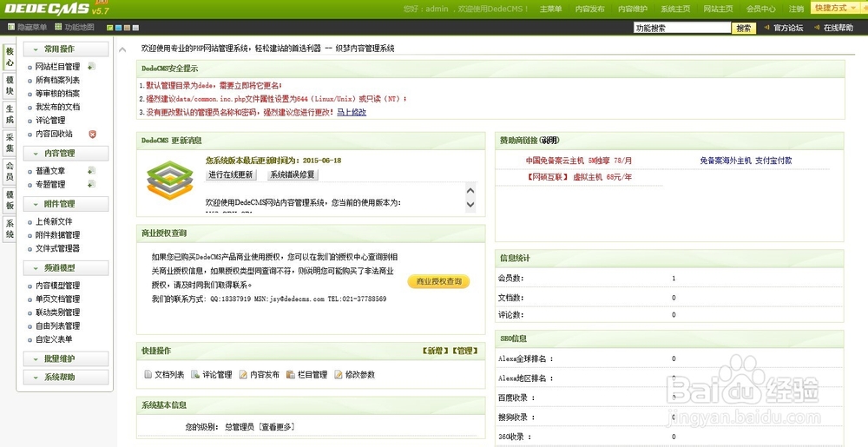Select the gray skin color swatch
Image resolution: width=868 pixels, height=447 pixels.
tap(135, 27)
